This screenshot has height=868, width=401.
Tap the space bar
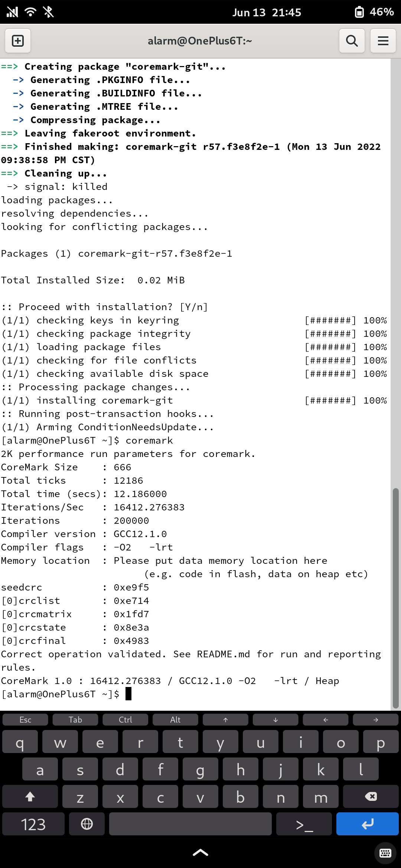point(190,824)
